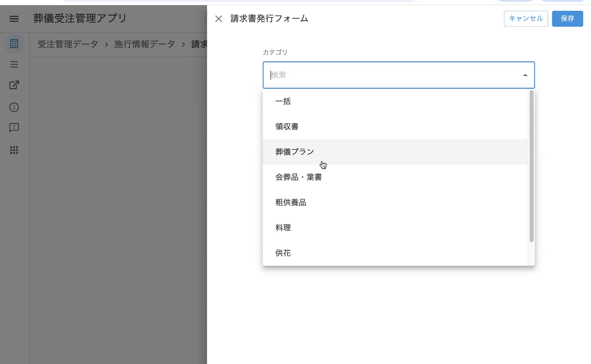Image resolution: width=591 pixels, height=364 pixels.
Task: Click the キャンセル button
Action: [526, 19]
